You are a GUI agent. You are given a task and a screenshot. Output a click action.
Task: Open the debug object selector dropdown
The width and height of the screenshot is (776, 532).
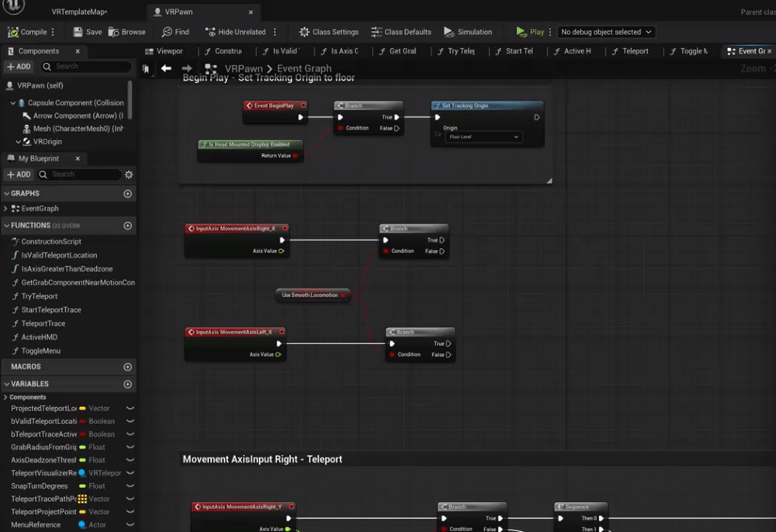pos(606,32)
